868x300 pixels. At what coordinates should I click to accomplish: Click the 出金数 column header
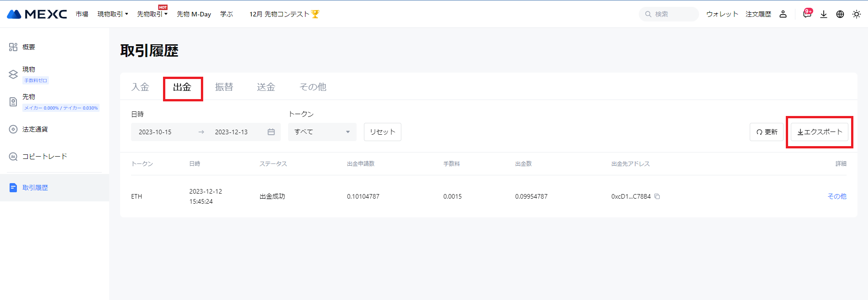pyautogui.click(x=523, y=163)
